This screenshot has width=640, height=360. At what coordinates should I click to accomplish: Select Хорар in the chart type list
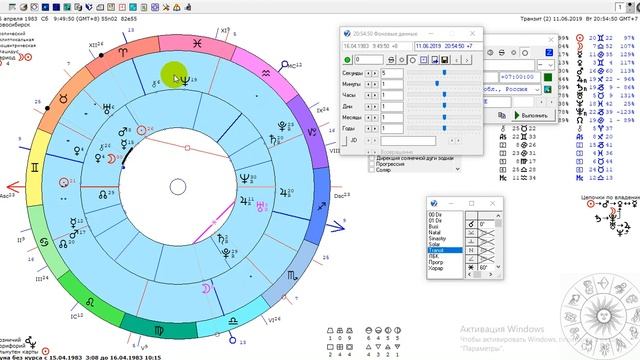436,268
